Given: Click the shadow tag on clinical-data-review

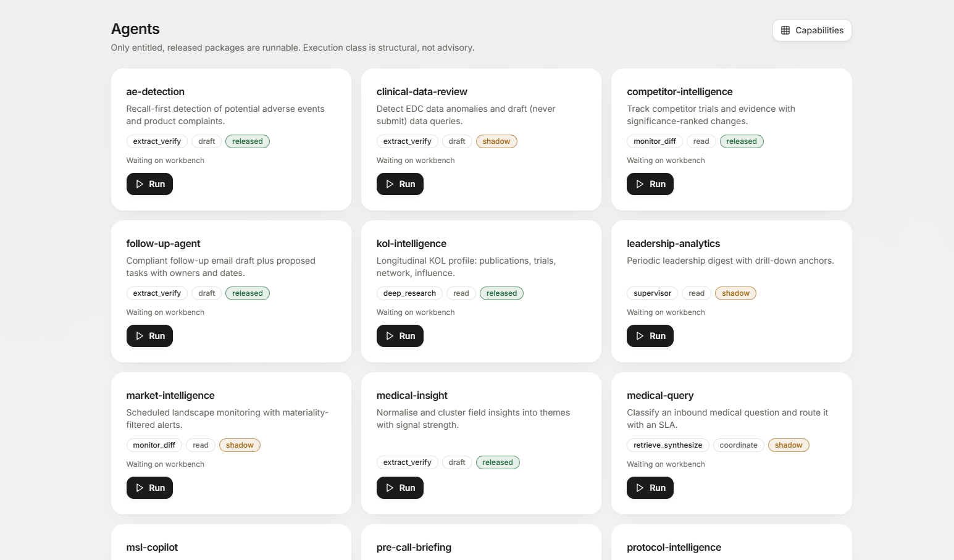Looking at the screenshot, I should click(x=496, y=141).
